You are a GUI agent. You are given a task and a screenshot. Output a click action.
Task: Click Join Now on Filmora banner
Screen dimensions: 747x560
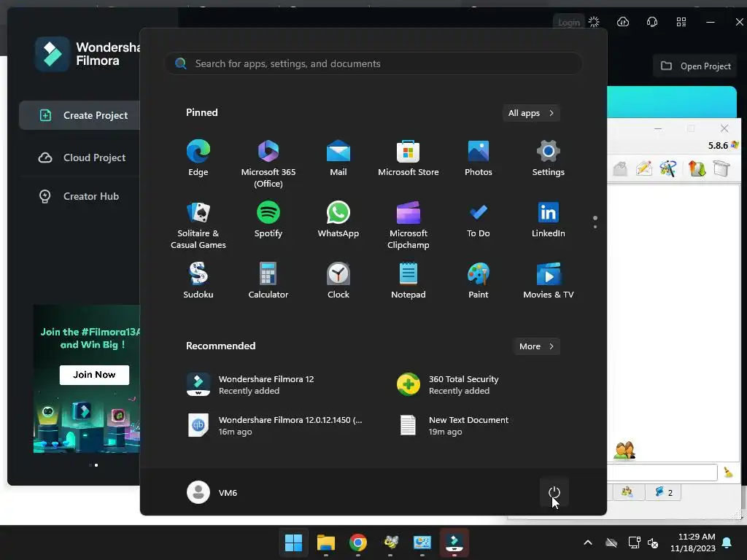pyautogui.click(x=94, y=375)
